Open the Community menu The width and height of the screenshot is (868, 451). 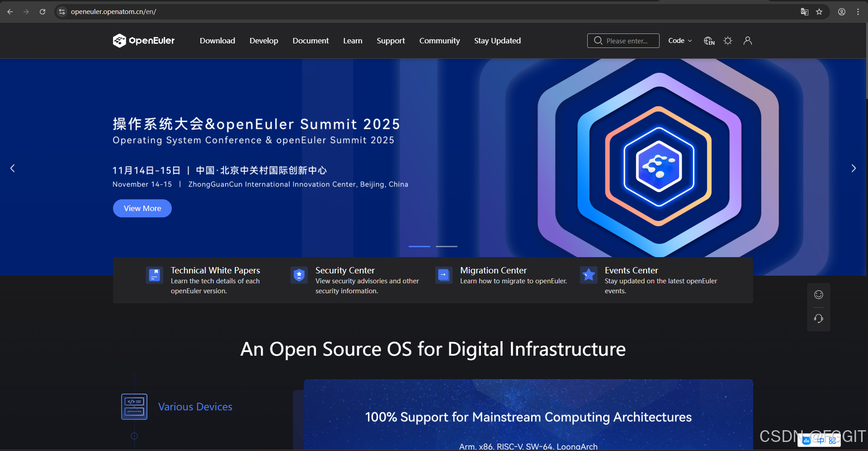coord(439,41)
